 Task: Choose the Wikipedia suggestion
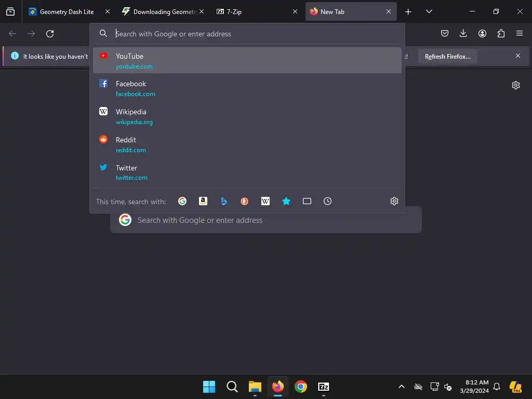point(247,116)
